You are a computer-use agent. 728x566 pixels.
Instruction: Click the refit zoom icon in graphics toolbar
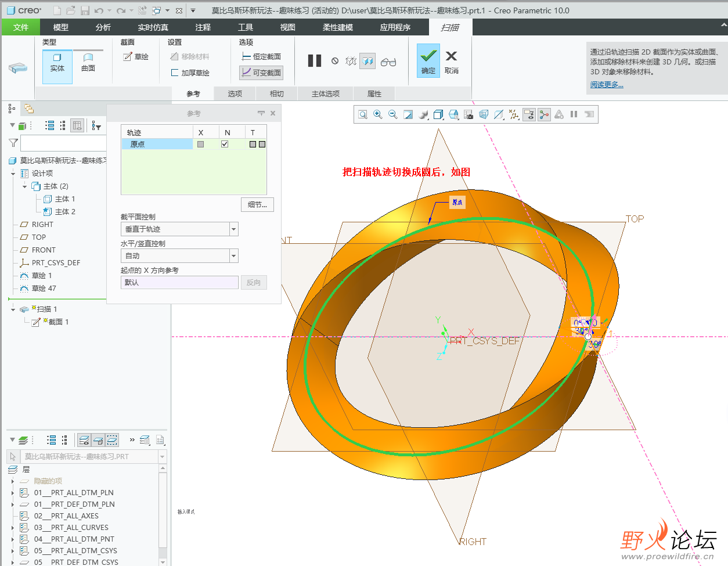(363, 114)
